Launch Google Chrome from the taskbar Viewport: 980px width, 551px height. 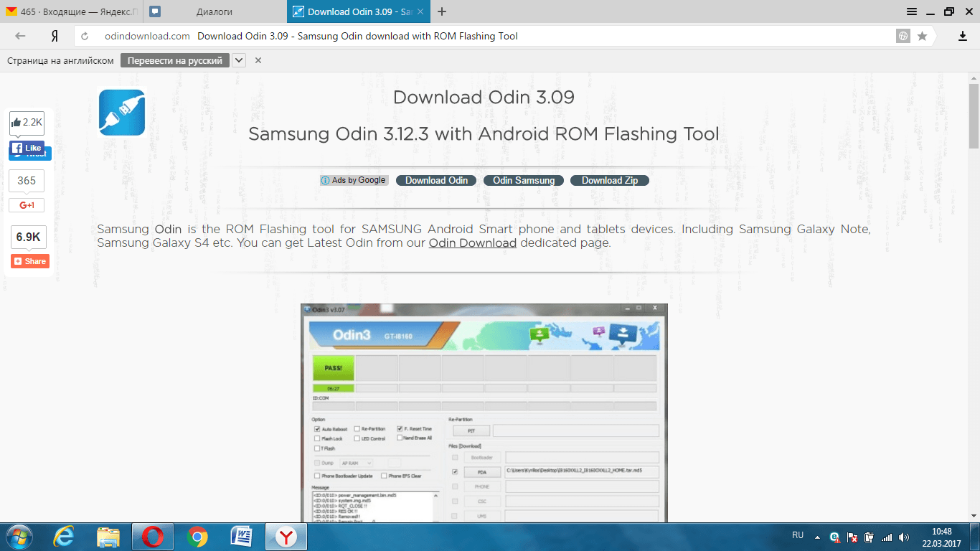(197, 537)
